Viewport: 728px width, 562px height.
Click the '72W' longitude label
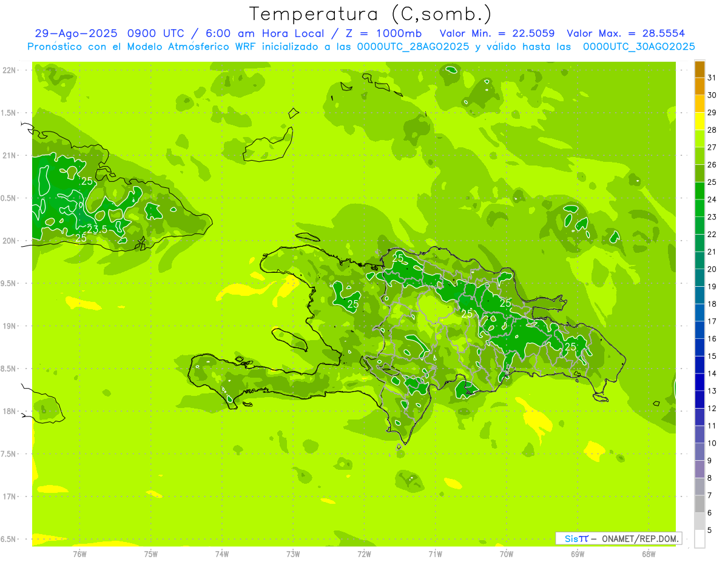click(x=364, y=554)
